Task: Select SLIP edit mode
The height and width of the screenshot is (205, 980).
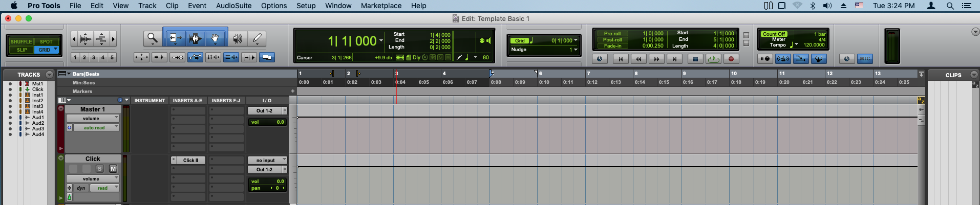Action: pyautogui.click(x=22, y=50)
